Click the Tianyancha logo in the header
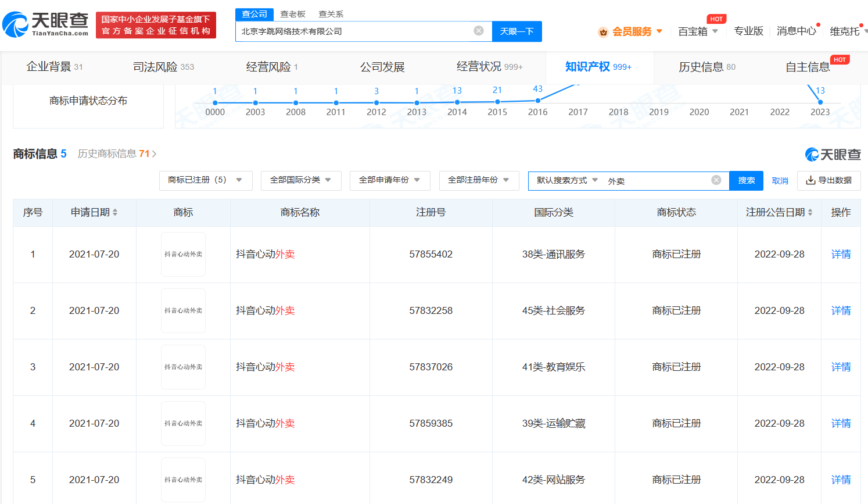 45,24
